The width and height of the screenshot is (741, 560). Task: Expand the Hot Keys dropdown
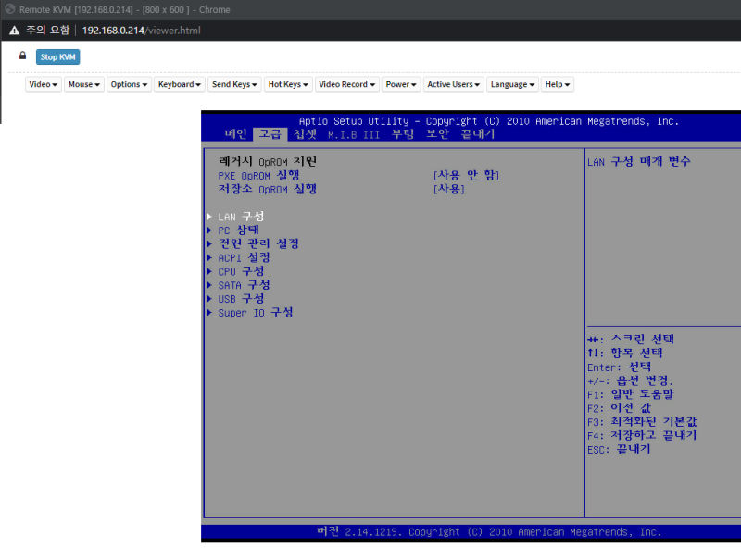287,84
